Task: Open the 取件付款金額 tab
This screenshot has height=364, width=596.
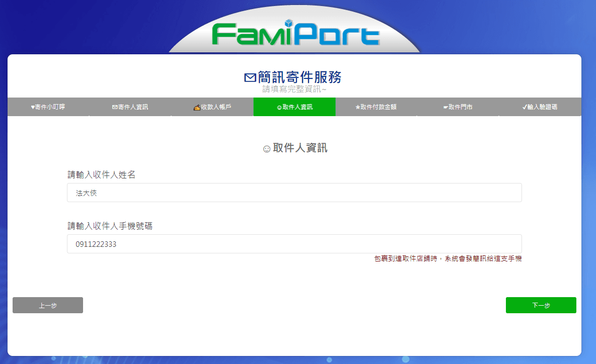Action: coord(377,107)
